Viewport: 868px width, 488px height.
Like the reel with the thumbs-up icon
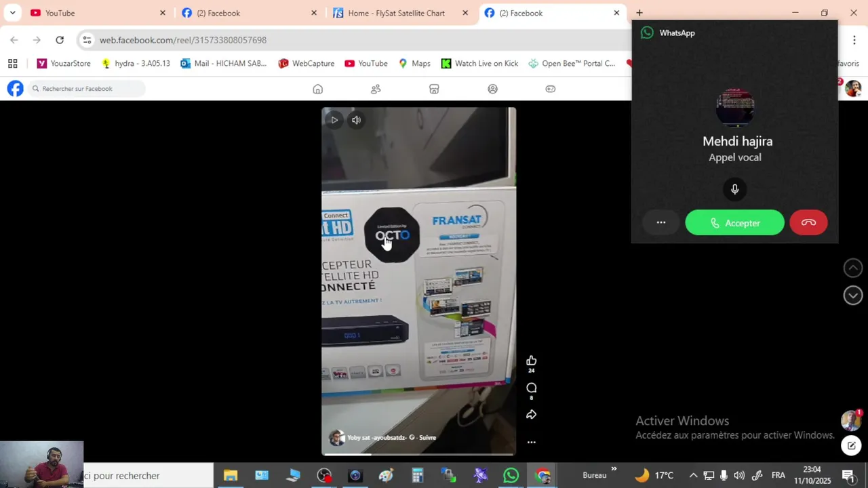(531, 361)
